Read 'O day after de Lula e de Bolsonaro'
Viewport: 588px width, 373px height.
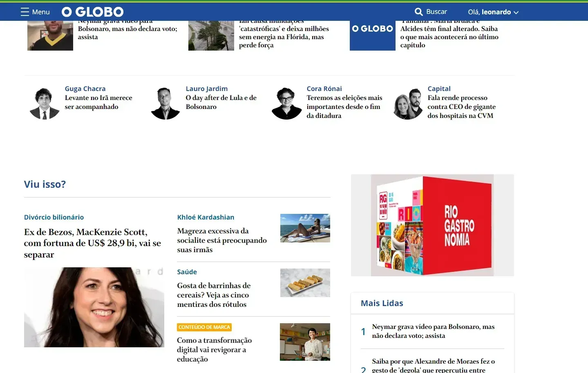pyautogui.click(x=221, y=102)
